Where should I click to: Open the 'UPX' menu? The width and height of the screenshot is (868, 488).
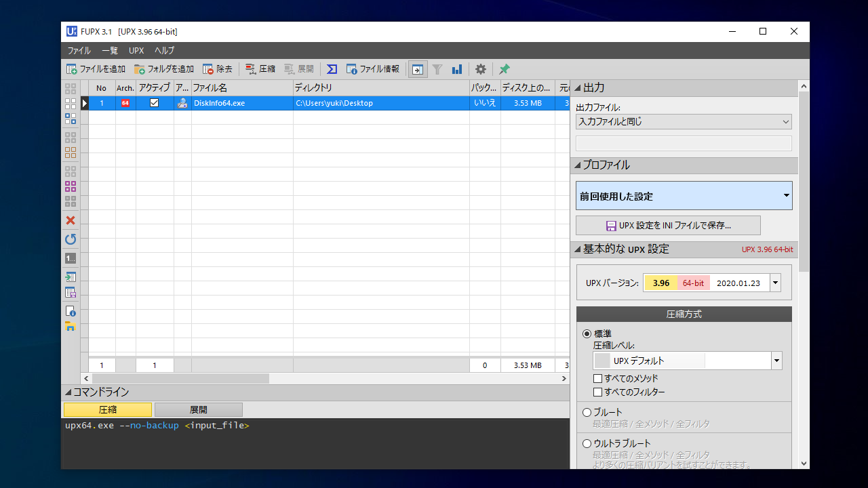coord(136,50)
